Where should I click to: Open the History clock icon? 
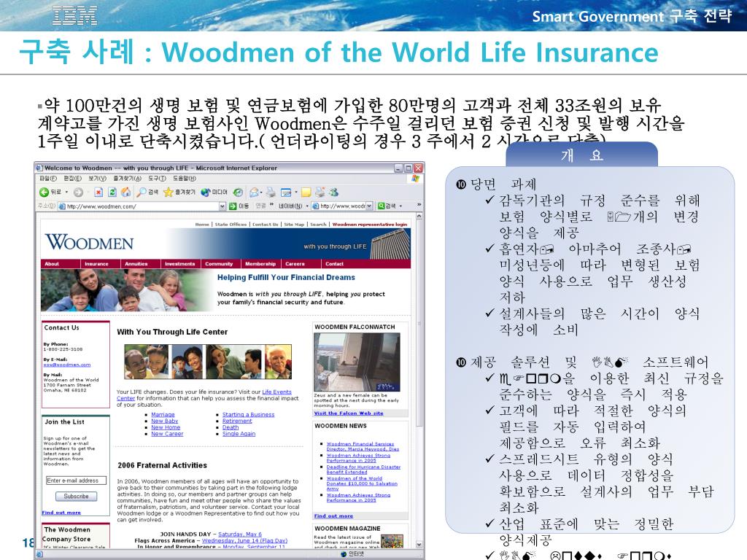[238, 192]
